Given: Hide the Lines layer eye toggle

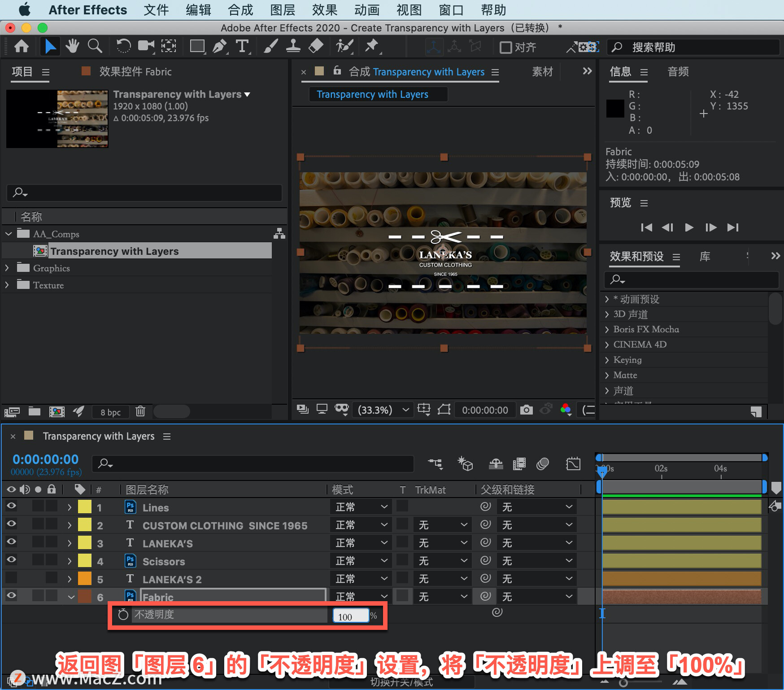Looking at the screenshot, I should pyautogui.click(x=11, y=506).
